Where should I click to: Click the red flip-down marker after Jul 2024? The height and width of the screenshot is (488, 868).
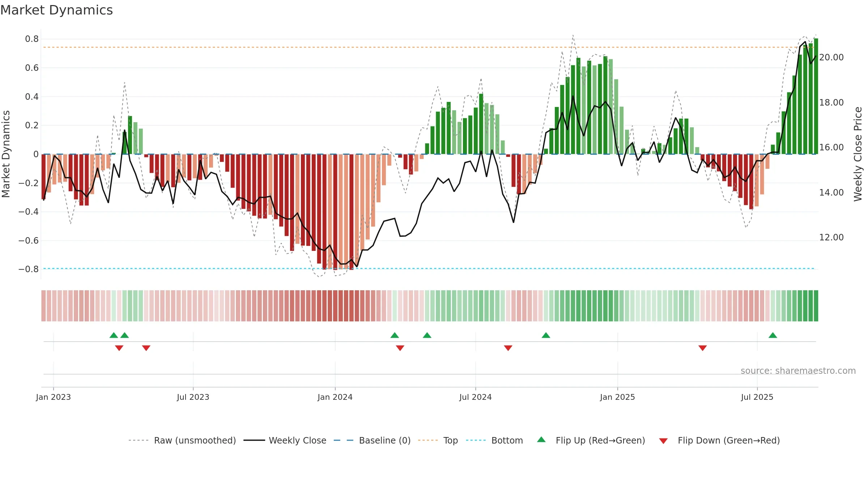pyautogui.click(x=508, y=348)
